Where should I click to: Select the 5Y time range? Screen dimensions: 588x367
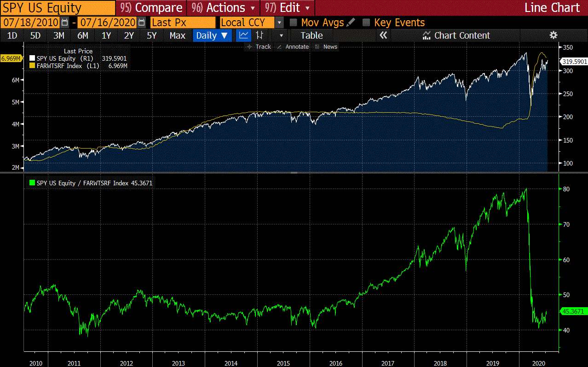click(x=152, y=35)
